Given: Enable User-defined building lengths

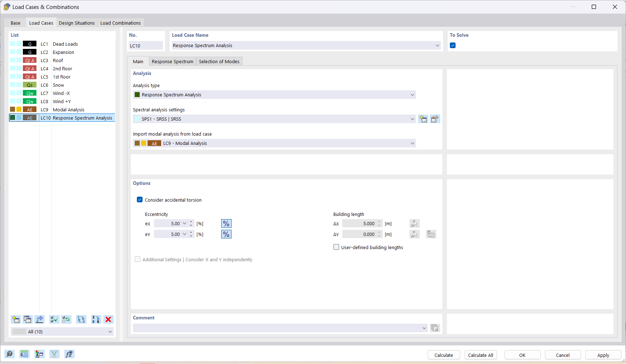Looking at the screenshot, I should [x=336, y=247].
